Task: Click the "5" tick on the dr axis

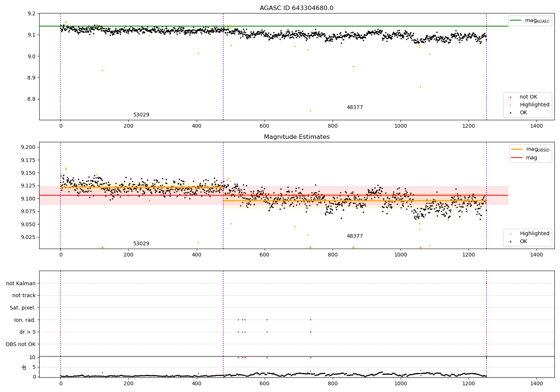Action: click(x=34, y=367)
